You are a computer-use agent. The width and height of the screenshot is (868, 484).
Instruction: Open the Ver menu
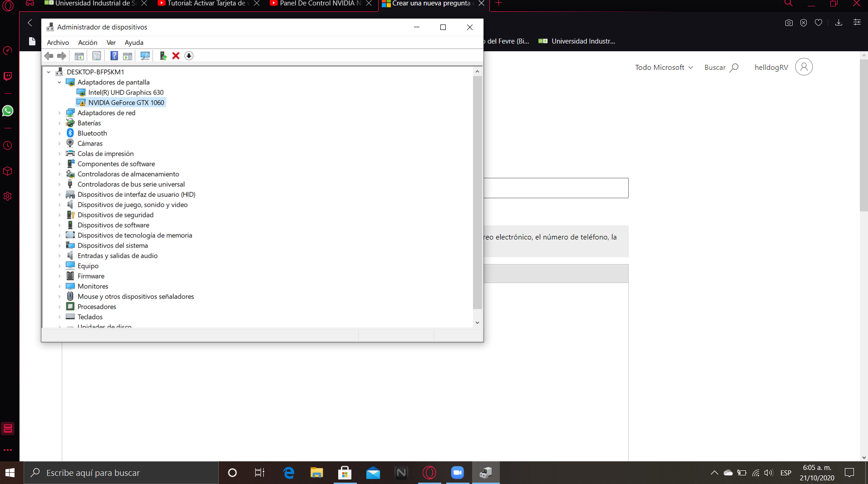[x=111, y=42]
